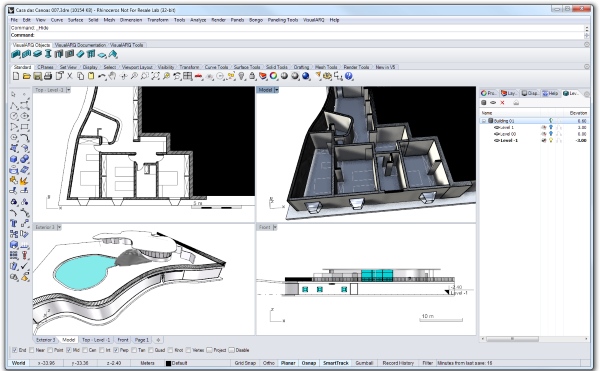Select the VisualARQ Column tool icon
This screenshot has height=371, width=600.
[x=48, y=54]
